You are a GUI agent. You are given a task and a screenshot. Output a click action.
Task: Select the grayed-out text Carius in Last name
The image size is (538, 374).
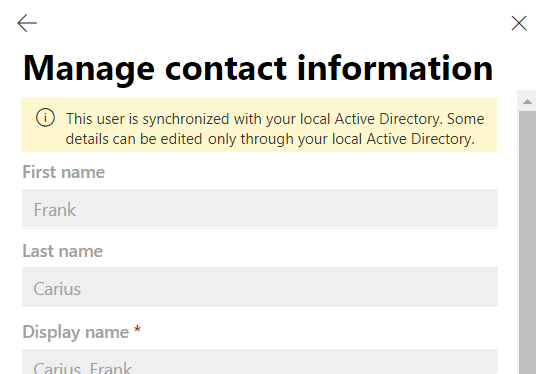(x=57, y=289)
